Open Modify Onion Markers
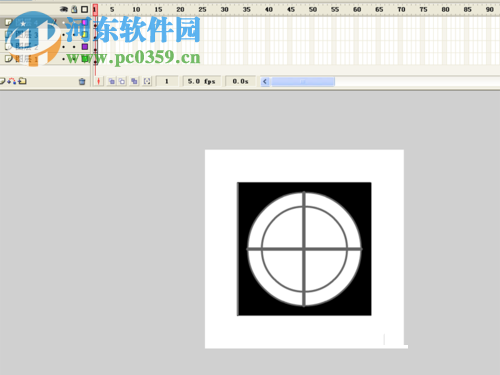This screenshot has height=375, width=500. click(x=147, y=81)
